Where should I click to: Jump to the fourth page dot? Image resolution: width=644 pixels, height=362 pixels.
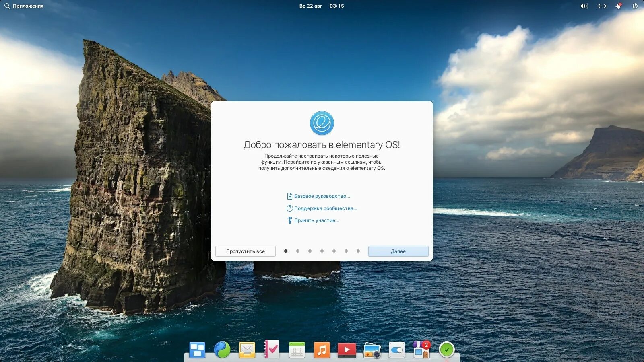point(322,251)
